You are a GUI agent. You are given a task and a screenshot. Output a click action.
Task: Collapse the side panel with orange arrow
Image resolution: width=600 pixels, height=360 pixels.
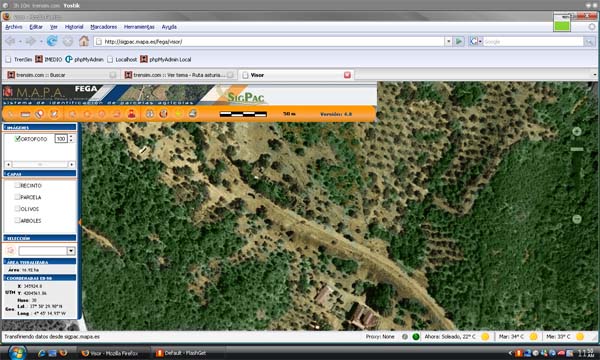point(80,222)
